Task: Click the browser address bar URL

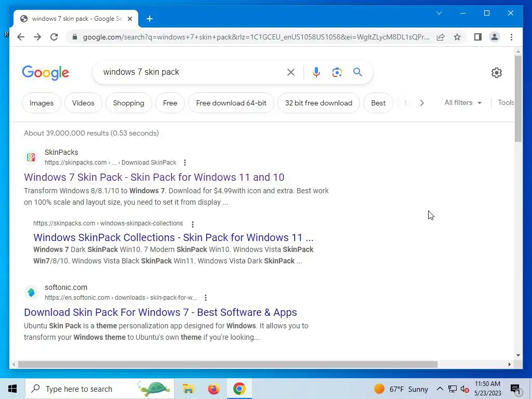Action: click(256, 37)
